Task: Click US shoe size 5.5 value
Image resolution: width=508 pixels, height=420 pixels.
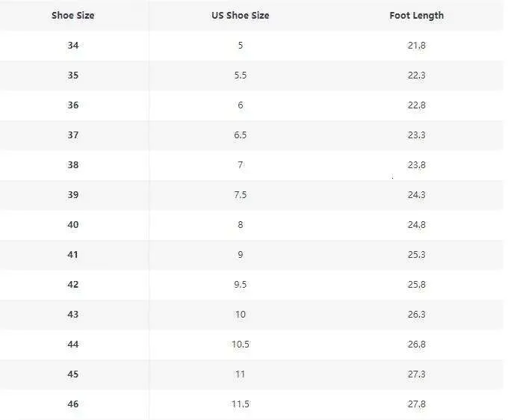Action: tap(241, 75)
